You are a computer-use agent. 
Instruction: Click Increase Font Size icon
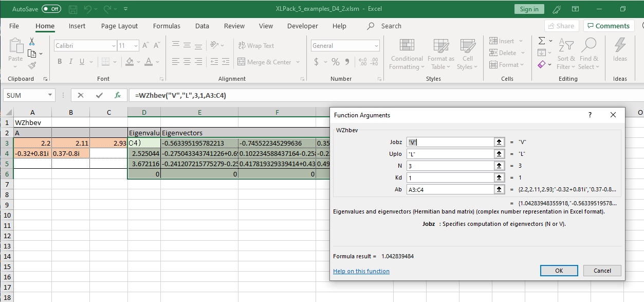click(145, 46)
